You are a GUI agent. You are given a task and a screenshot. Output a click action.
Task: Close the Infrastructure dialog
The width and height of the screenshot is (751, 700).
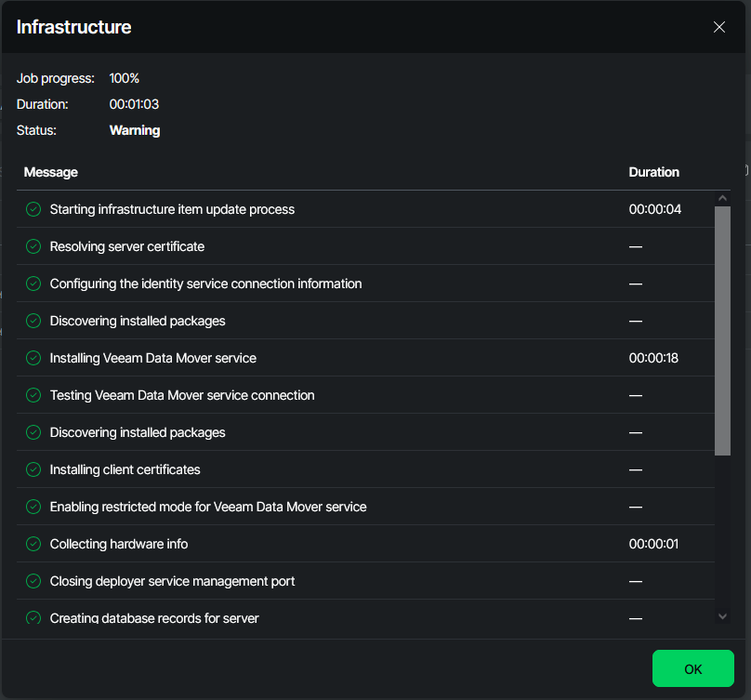coord(718,27)
